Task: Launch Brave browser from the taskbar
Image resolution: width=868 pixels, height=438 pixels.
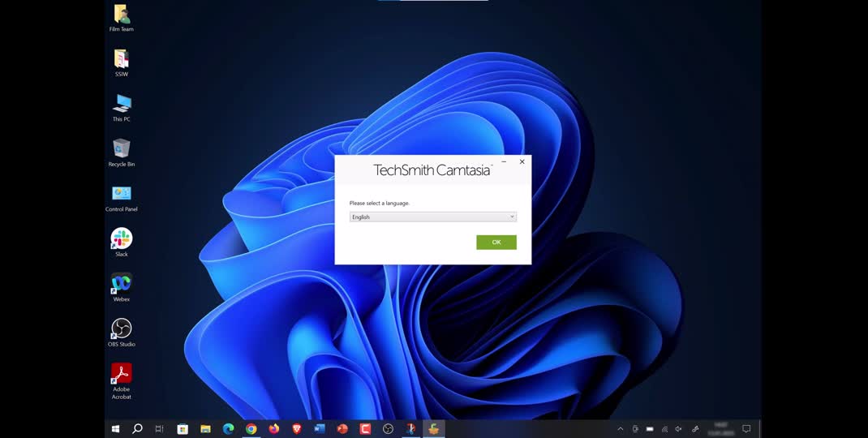Action: [297, 428]
